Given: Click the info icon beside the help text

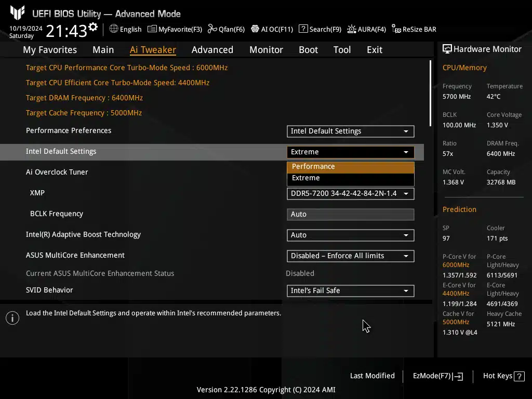Looking at the screenshot, I should pos(12,318).
